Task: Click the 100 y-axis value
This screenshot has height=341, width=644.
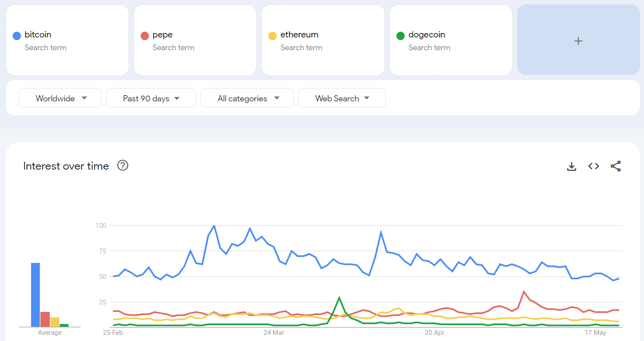Action: coord(101,226)
